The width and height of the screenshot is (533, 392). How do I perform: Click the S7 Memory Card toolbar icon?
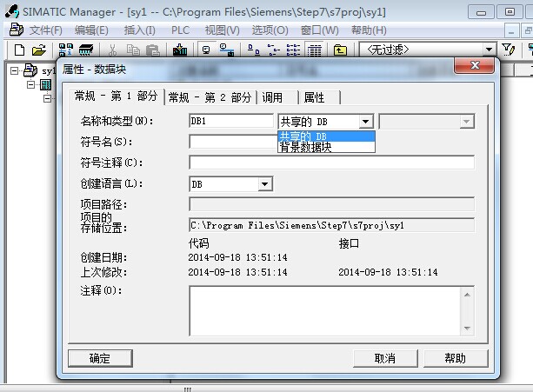86,50
